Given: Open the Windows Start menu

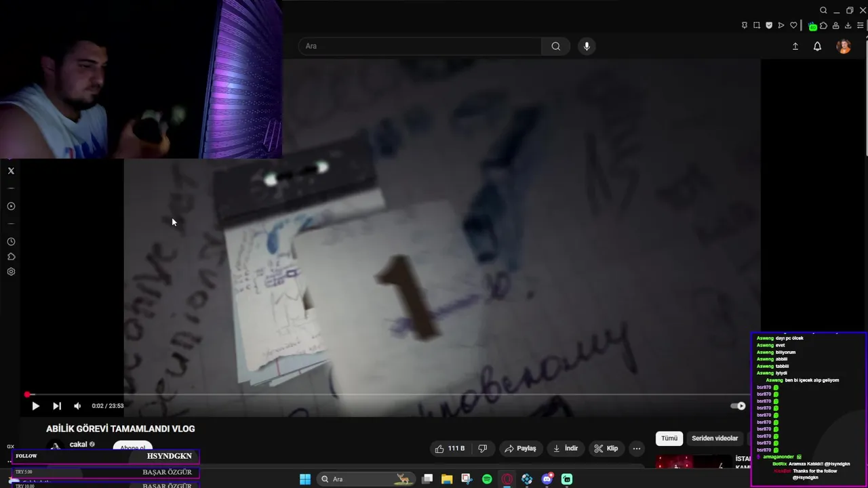Looking at the screenshot, I should pyautogui.click(x=305, y=479).
